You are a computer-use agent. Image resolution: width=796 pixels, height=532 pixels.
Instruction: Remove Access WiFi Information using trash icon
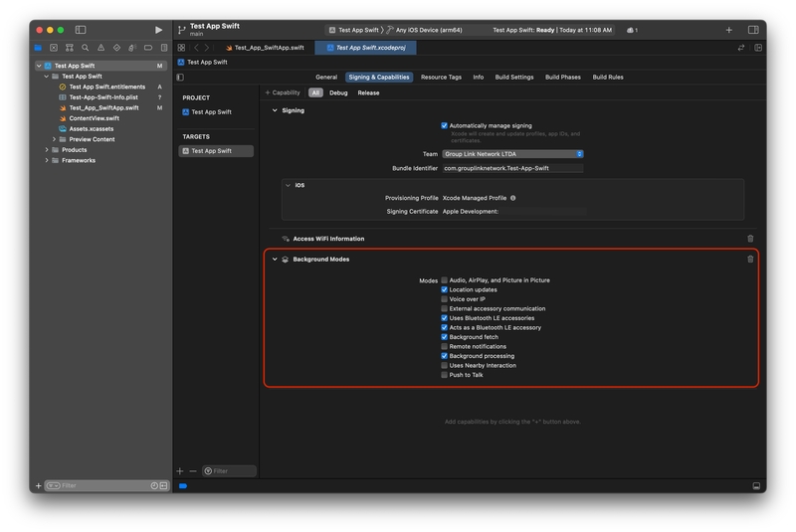click(x=750, y=239)
